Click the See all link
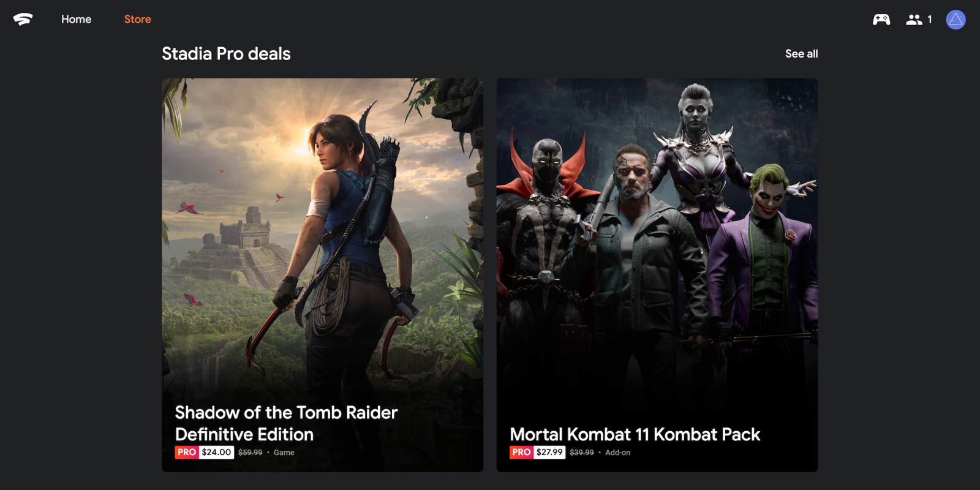Image resolution: width=980 pixels, height=490 pixels. 801,54
